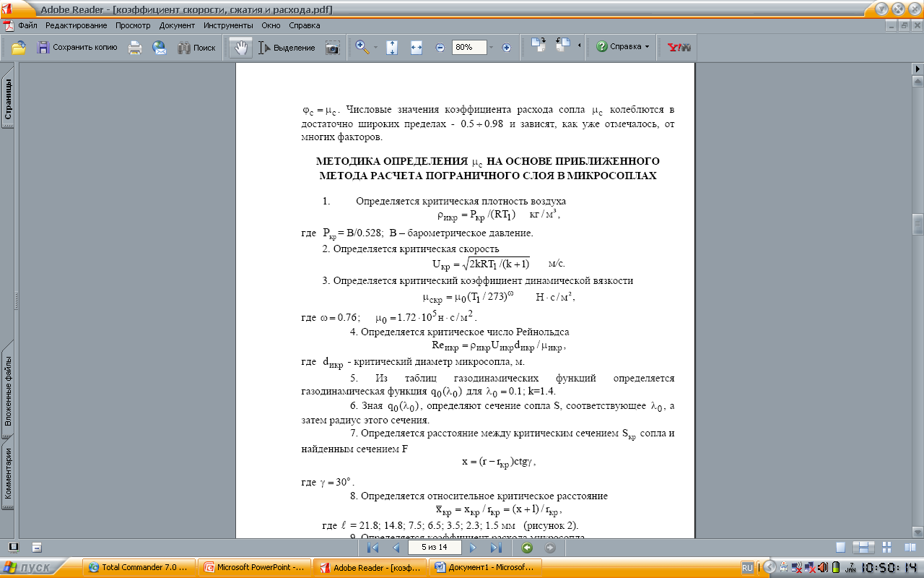
Task: Open the Страницы side panel tab
Action: [x=8, y=100]
